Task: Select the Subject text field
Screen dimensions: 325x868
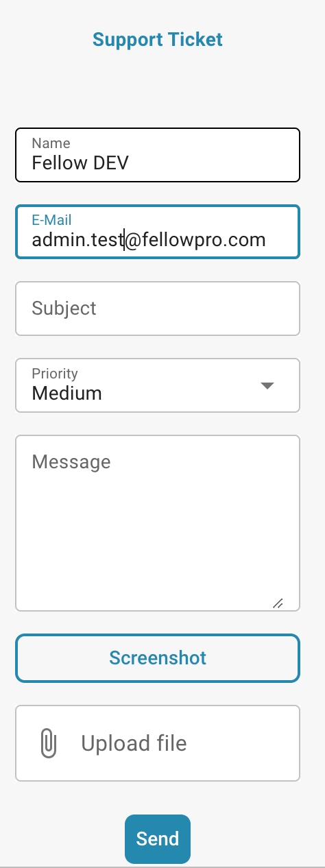Action: 158,309
